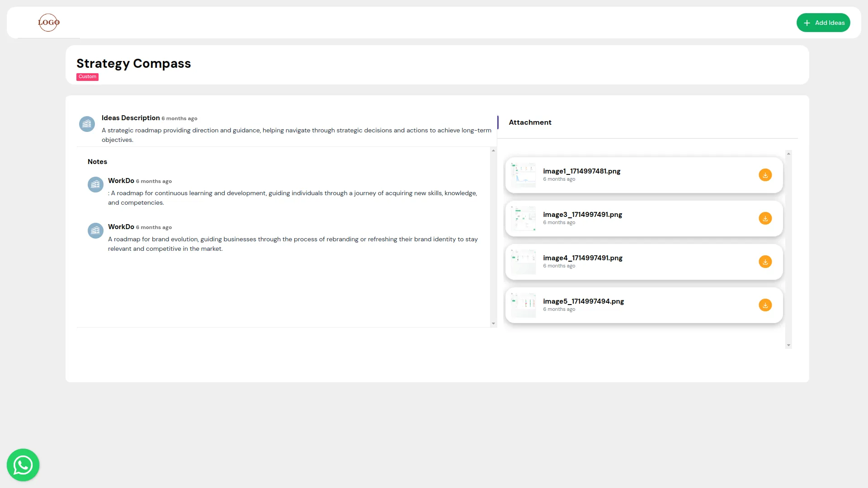868x488 pixels.
Task: Click the attachment list scrollbar
Action: pyautogui.click(x=789, y=249)
